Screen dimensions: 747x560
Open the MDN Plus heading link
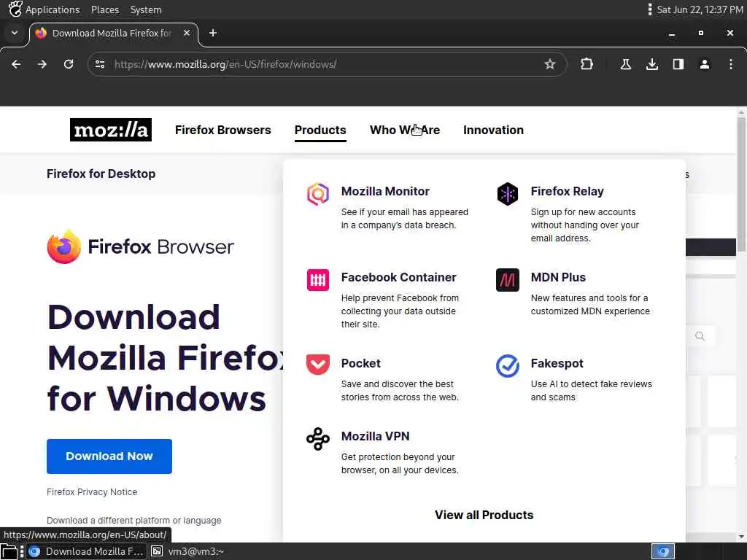558,277
